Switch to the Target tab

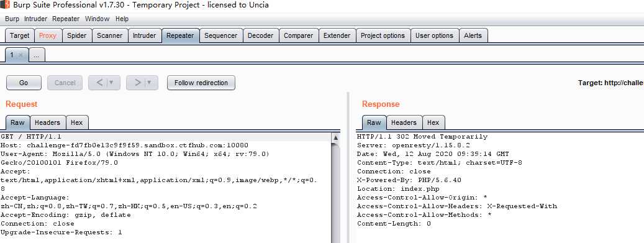20,36
